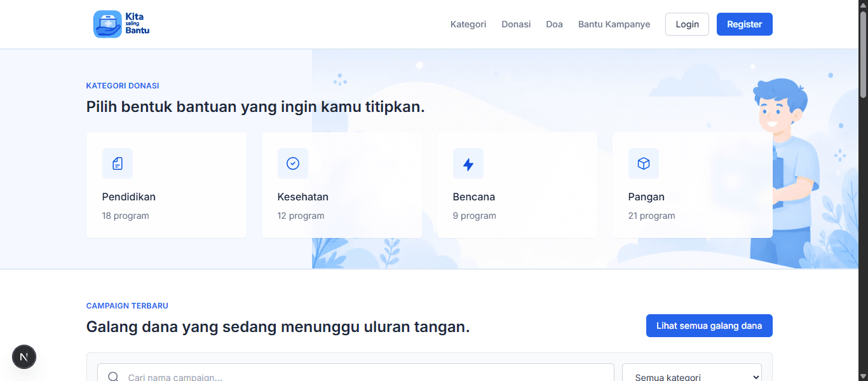Open the Kesehatan category card
Viewport: 868px width, 381px height.
point(342,185)
